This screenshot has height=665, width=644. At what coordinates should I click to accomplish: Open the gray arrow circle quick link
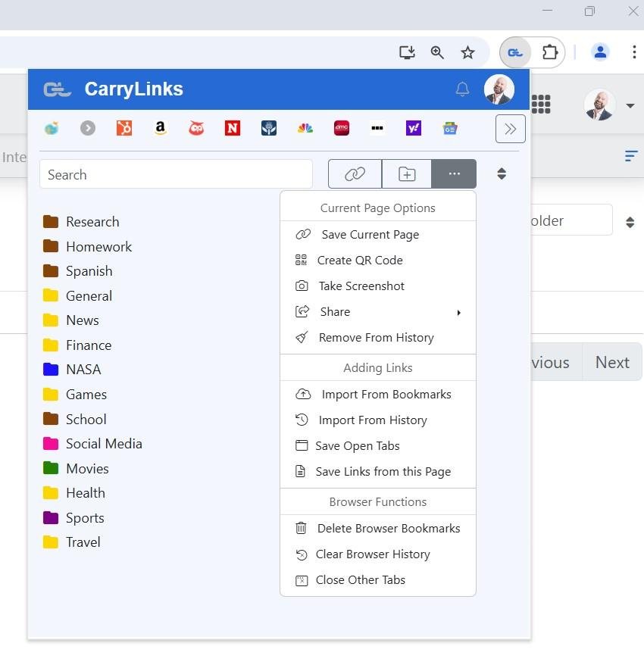[x=88, y=128]
